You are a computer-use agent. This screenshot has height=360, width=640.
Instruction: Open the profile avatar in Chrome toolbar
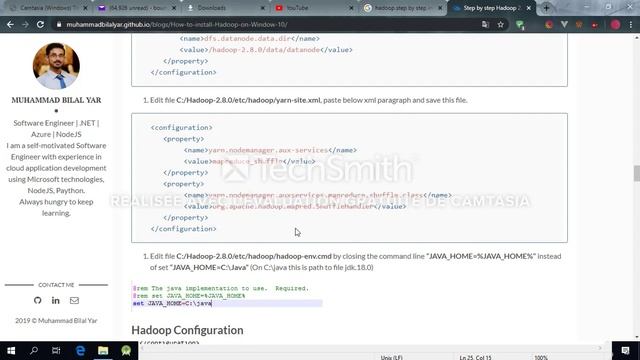pyautogui.click(x=616, y=24)
